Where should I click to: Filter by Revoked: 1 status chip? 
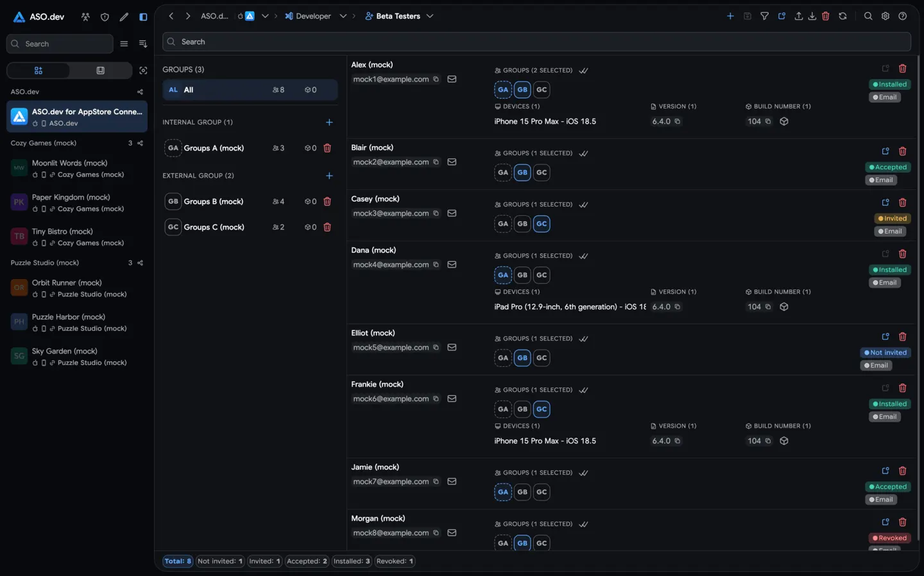[x=395, y=561]
